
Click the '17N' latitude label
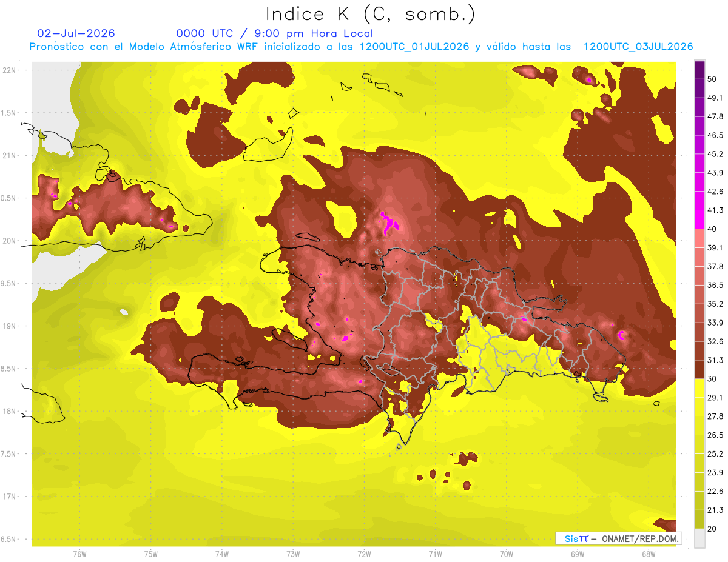tap(10, 497)
